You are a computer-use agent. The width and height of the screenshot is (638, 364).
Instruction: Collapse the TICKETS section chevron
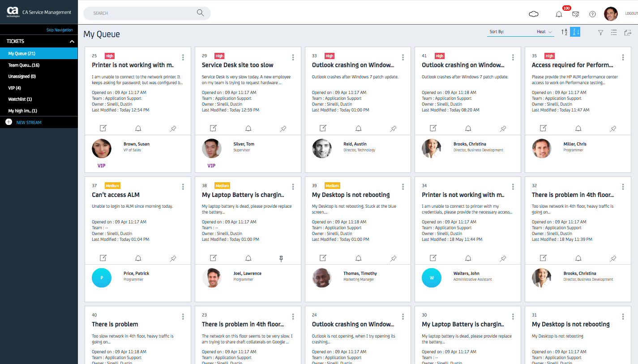pos(72,41)
